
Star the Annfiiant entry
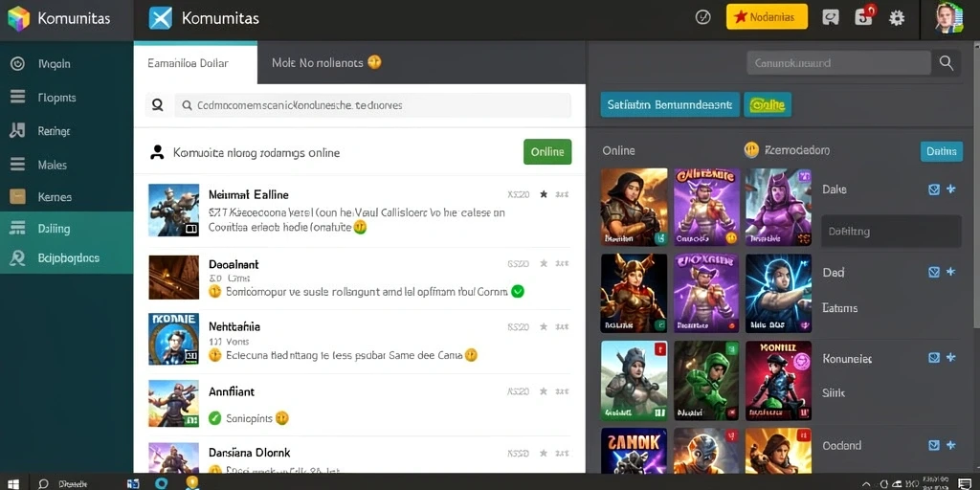tap(544, 391)
